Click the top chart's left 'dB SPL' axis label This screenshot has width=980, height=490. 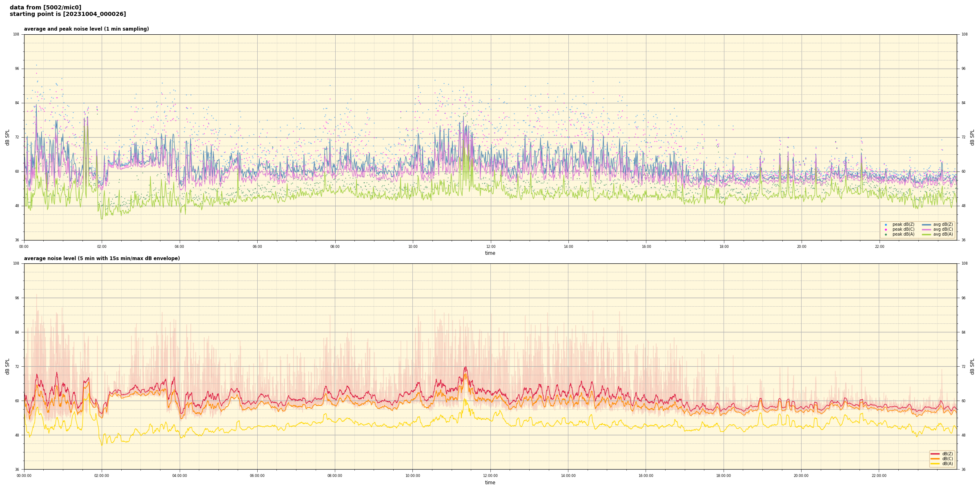point(7,137)
